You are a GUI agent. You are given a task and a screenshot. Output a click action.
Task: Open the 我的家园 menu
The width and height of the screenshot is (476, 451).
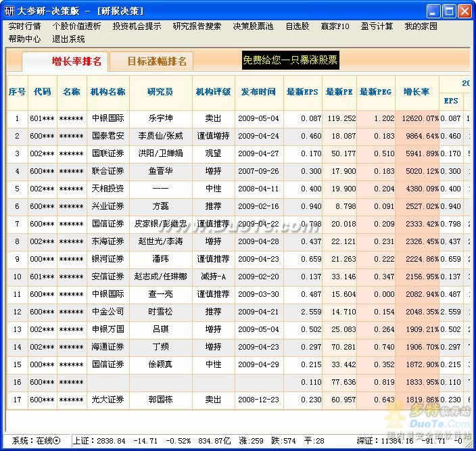421,26
